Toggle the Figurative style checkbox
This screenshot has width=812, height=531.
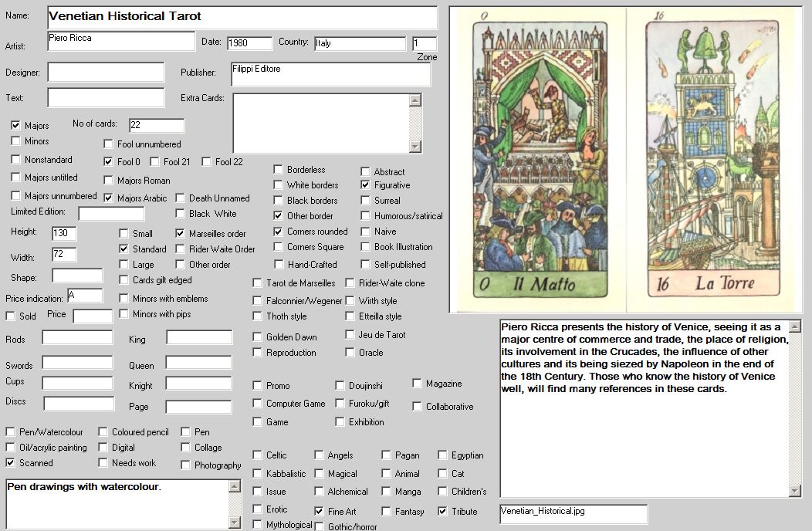coord(366,185)
